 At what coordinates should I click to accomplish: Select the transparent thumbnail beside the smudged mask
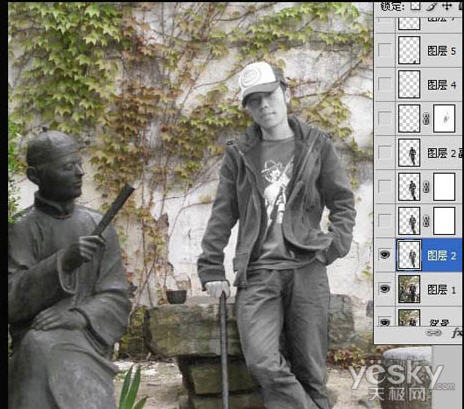tap(409, 119)
